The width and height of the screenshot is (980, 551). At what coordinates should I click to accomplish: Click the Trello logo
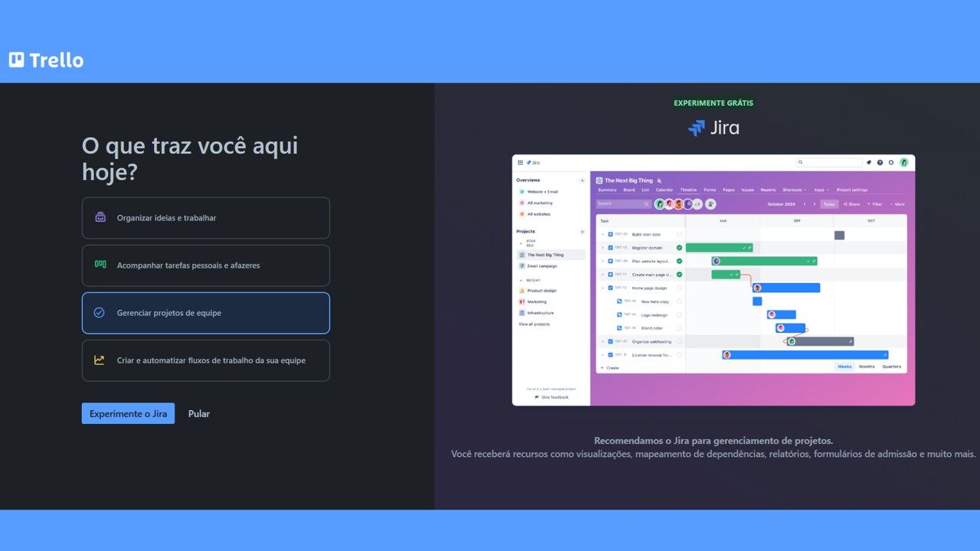(46, 59)
